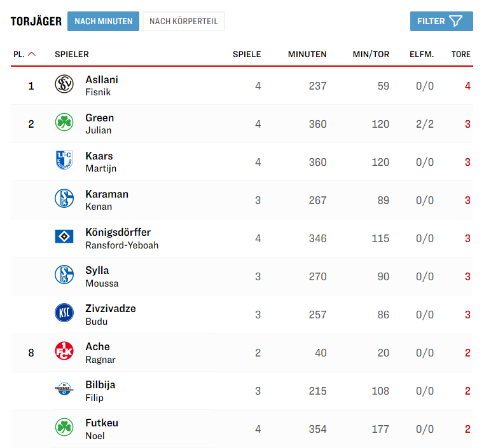Screen dimensions: 491x448
Task: Click the 1. FC Magdeburg crest beside Kaars
Action: [x=64, y=161]
